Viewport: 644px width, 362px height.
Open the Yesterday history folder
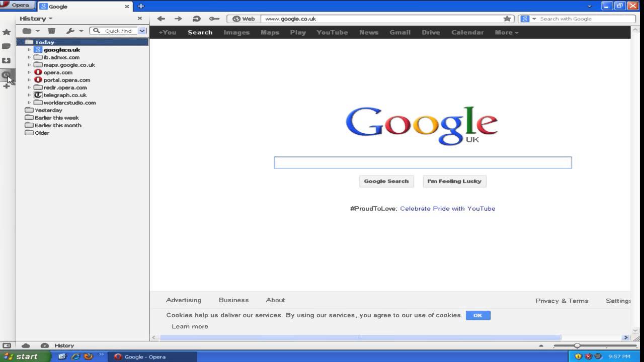(48, 110)
